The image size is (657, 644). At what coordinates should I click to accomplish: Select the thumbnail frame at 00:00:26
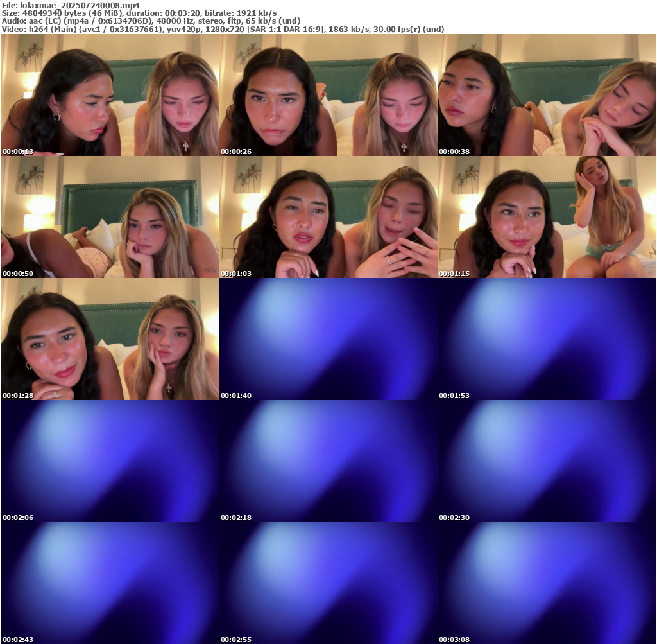pyautogui.click(x=328, y=95)
